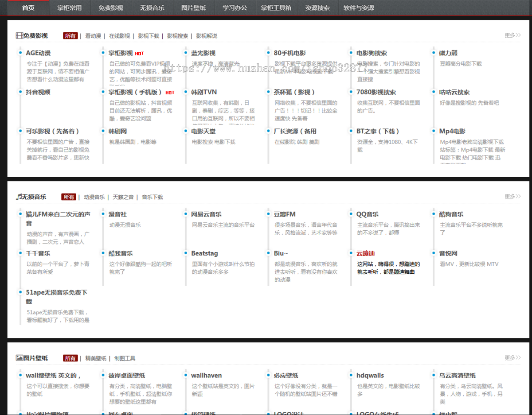Open the Biu~ music link
The height and width of the screenshot is (415, 532).
coord(281,253)
